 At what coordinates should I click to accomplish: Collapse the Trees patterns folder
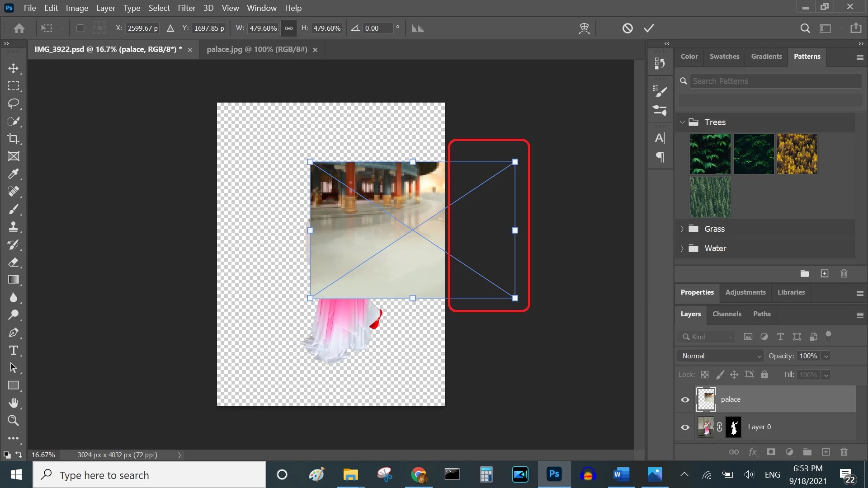pyautogui.click(x=682, y=122)
